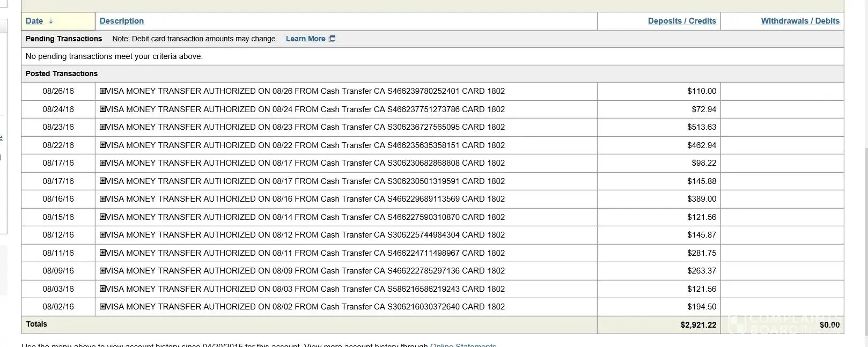Expand the 08/02/16 $194.50 transaction details
Screen dimensions: 868x347
pyautogui.click(x=102, y=307)
